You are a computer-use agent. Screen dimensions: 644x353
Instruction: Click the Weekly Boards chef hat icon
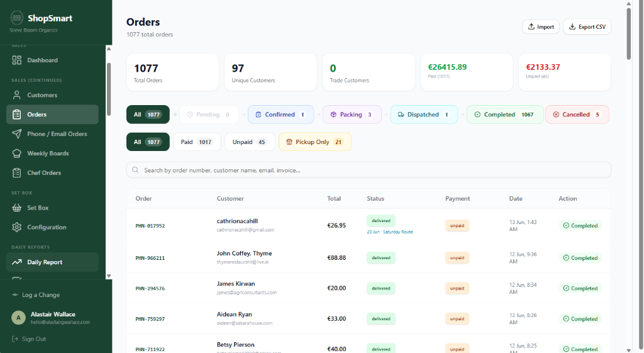[x=17, y=154]
